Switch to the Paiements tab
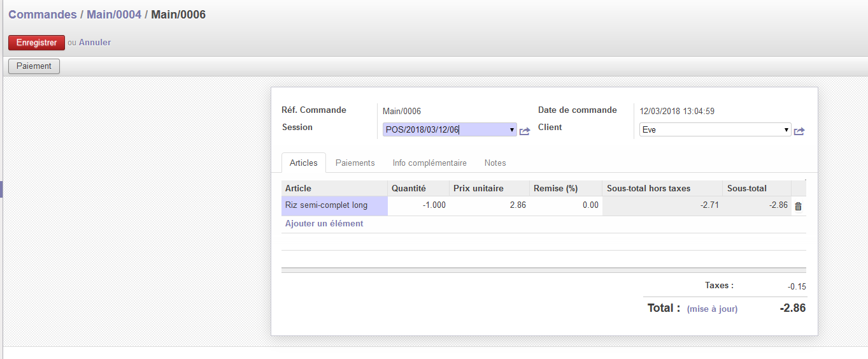The width and height of the screenshot is (868, 359). coord(355,163)
